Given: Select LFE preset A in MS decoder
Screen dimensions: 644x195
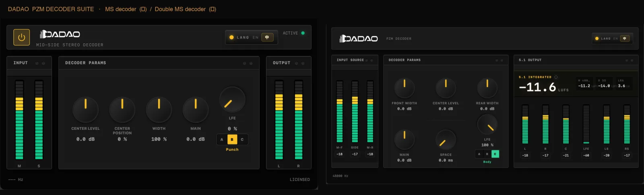Looking at the screenshot, I should pyautogui.click(x=222, y=140).
